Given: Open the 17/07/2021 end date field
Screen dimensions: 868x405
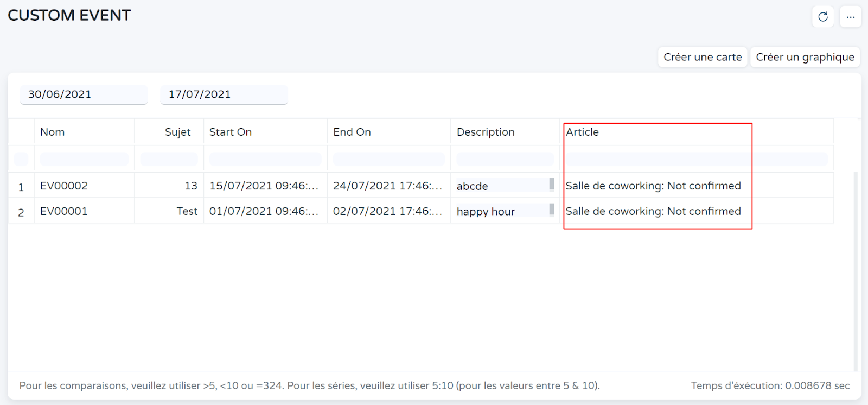Looking at the screenshot, I should click(224, 94).
